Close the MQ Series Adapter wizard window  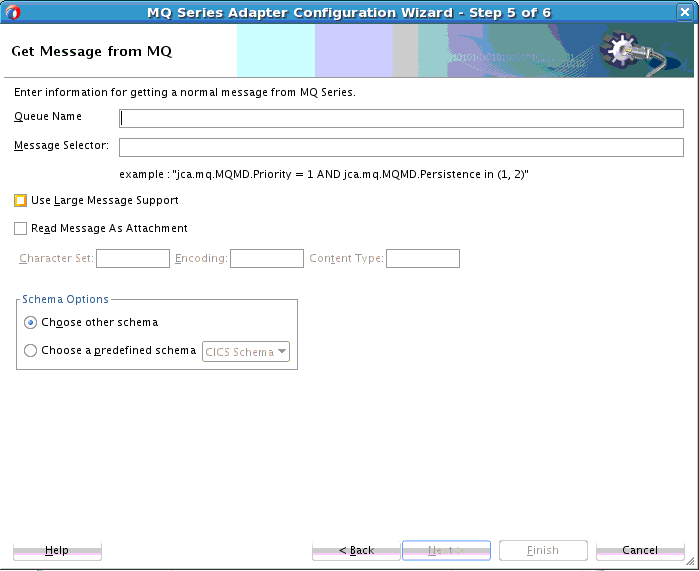tap(685, 12)
